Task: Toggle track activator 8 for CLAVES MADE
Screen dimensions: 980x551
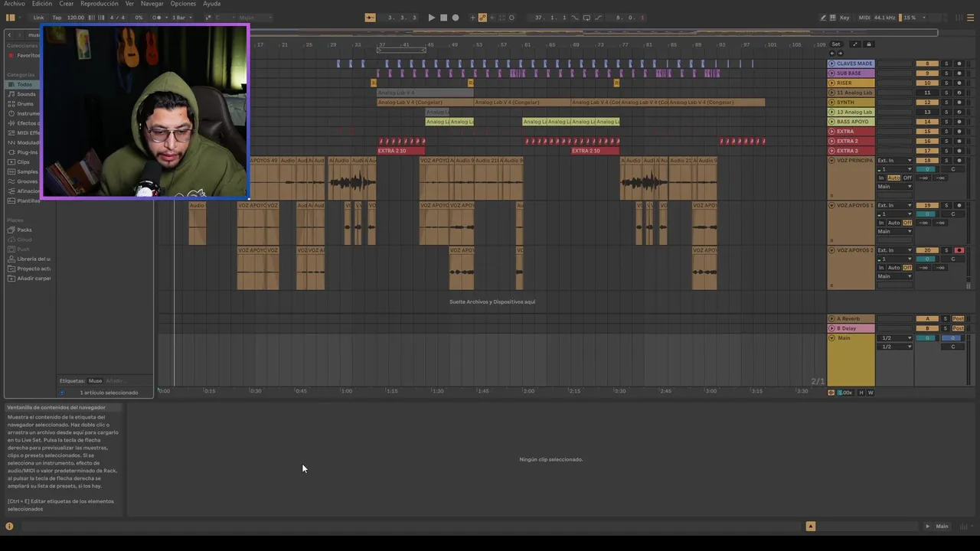Action: pos(927,64)
